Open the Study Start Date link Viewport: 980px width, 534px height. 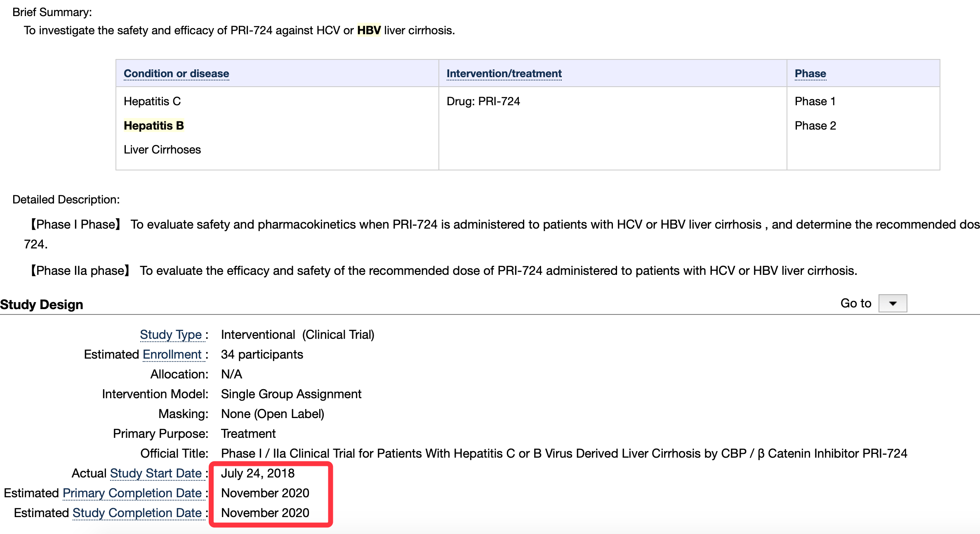pyautogui.click(x=156, y=473)
